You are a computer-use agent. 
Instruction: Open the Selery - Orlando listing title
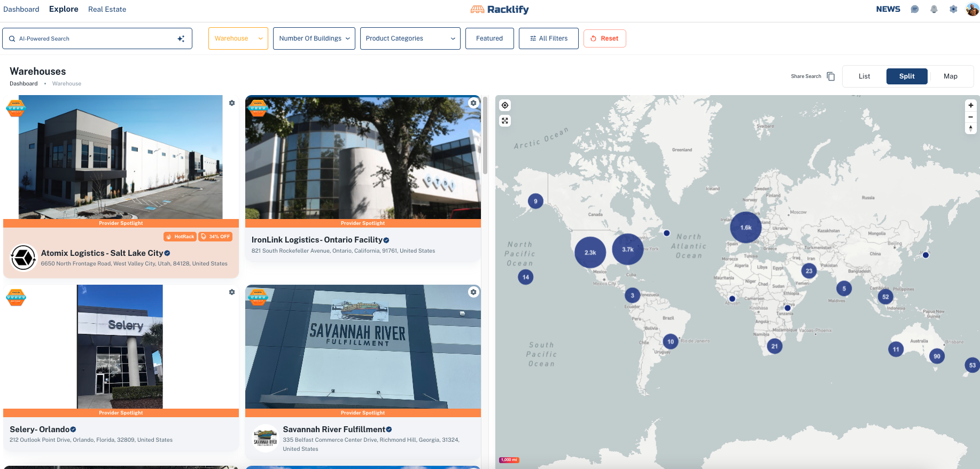click(x=40, y=429)
